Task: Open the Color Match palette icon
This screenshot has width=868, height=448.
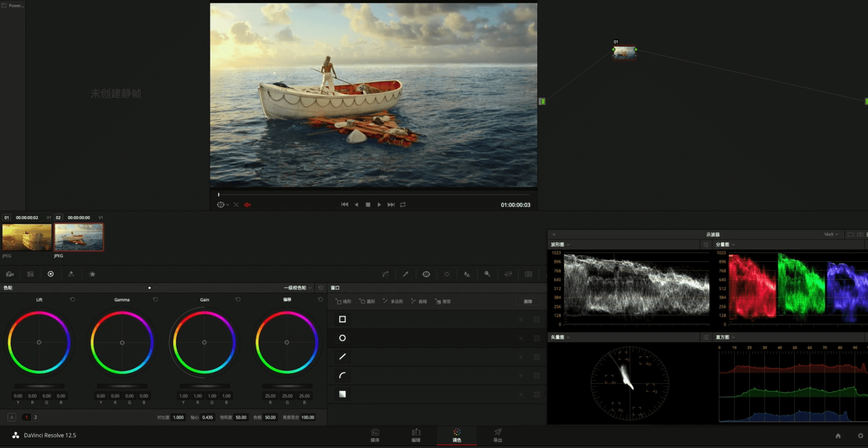Action: [30, 274]
